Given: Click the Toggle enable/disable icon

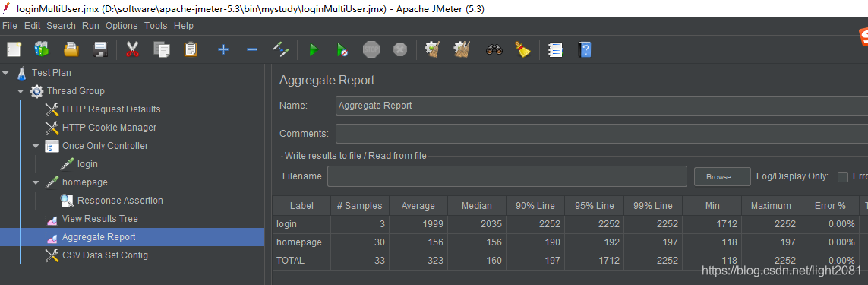Looking at the screenshot, I should [281, 50].
